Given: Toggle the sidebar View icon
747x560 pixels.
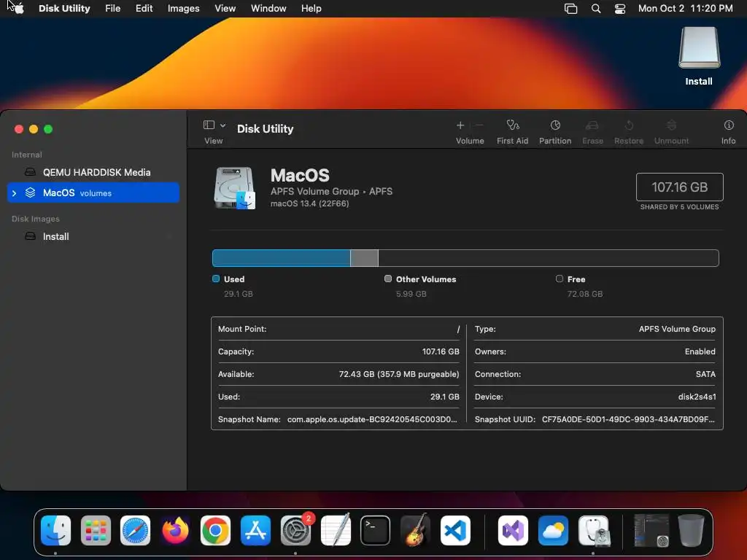Looking at the screenshot, I should click(209, 125).
